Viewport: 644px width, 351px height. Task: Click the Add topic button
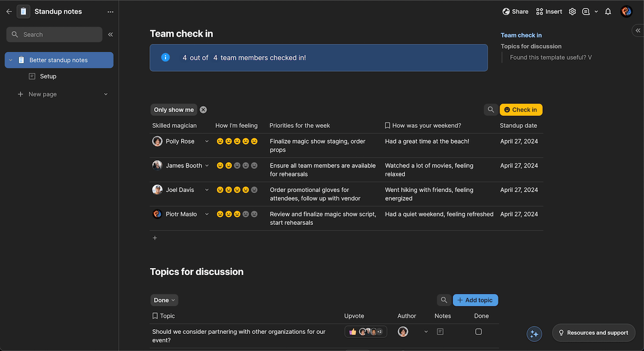click(475, 300)
